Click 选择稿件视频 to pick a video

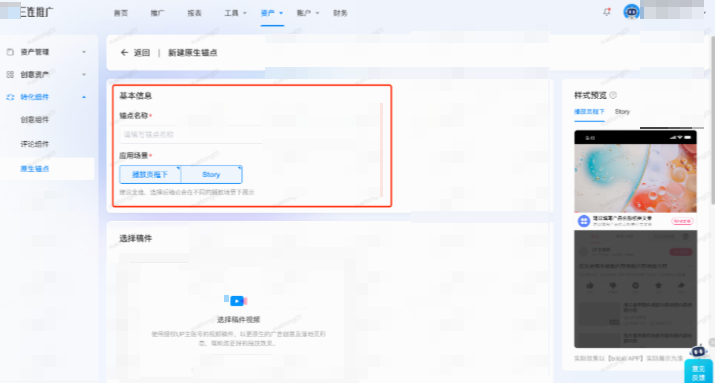(238, 320)
